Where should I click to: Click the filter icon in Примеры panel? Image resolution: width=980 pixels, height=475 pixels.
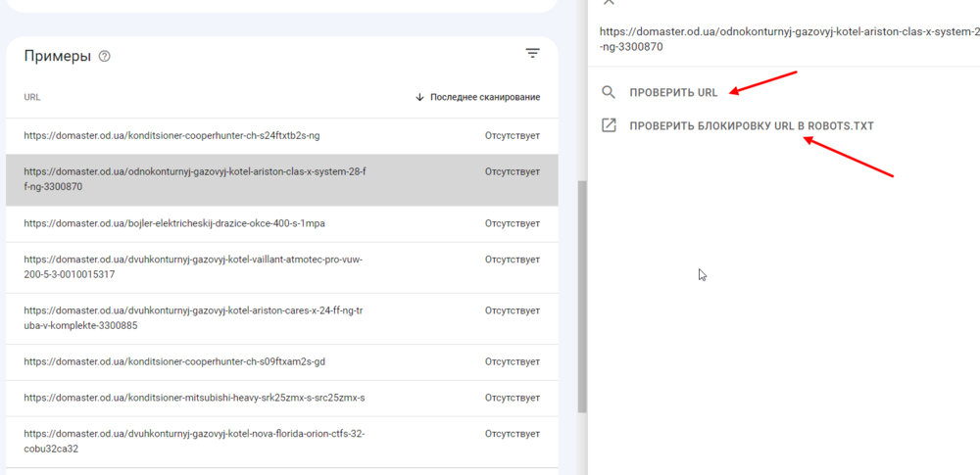[532, 54]
